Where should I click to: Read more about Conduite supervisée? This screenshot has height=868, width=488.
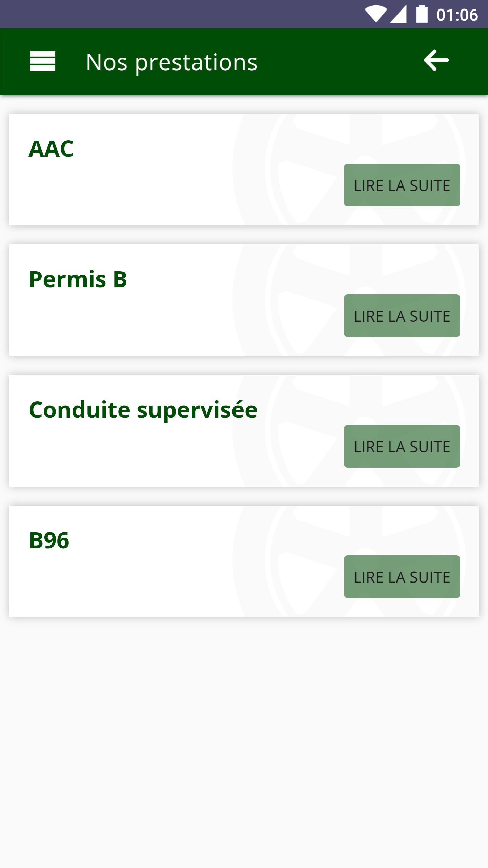click(x=402, y=446)
